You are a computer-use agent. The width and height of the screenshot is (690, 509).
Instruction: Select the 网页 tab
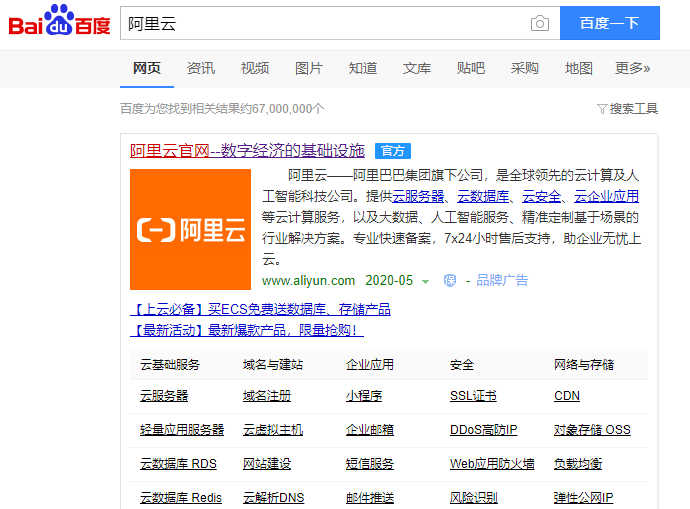(147, 68)
